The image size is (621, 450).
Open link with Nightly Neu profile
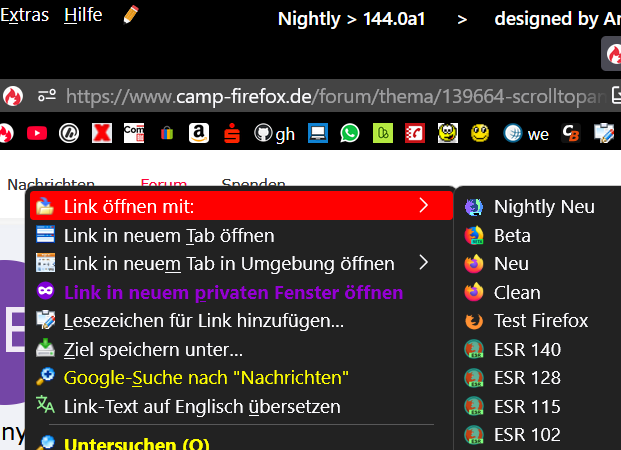pyautogui.click(x=539, y=206)
